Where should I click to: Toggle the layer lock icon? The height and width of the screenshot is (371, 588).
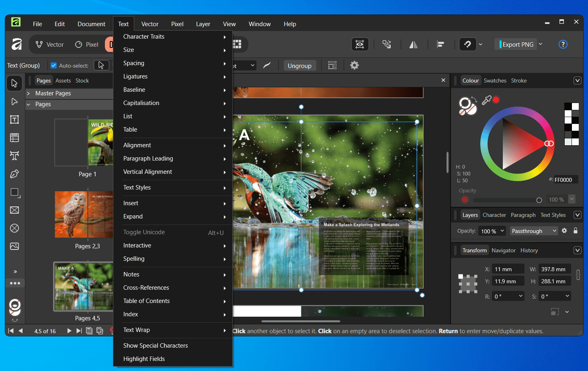tap(576, 231)
